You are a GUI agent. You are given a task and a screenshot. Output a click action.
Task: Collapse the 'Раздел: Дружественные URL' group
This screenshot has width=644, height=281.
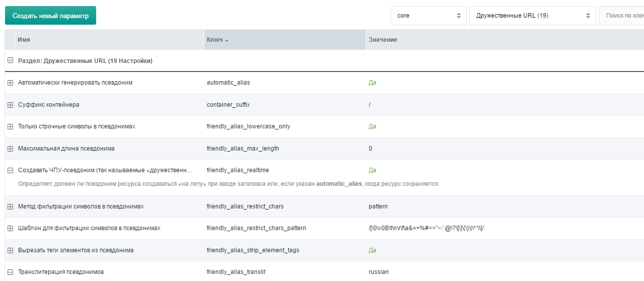[10, 61]
